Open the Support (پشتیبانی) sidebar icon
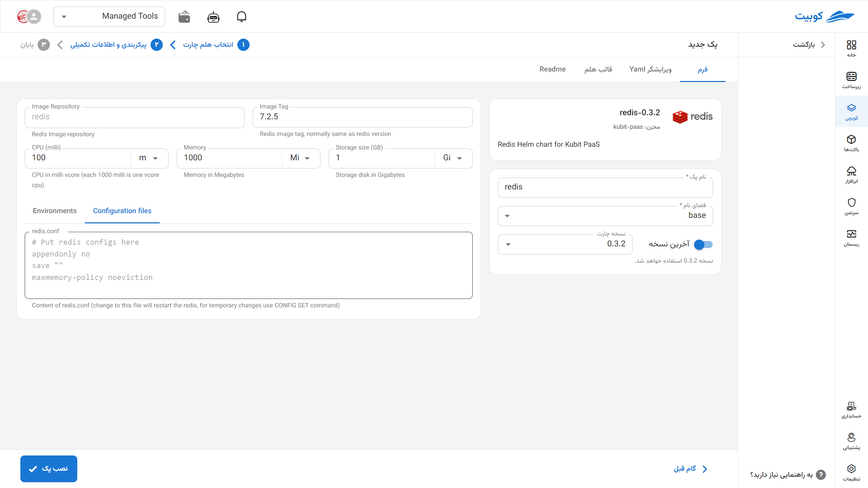 tap(851, 441)
